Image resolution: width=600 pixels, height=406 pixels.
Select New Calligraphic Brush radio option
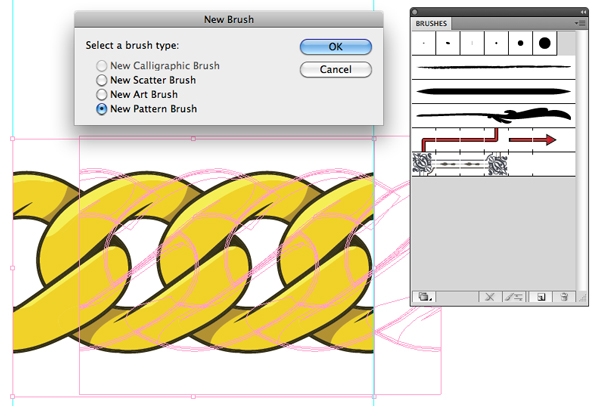click(x=101, y=66)
